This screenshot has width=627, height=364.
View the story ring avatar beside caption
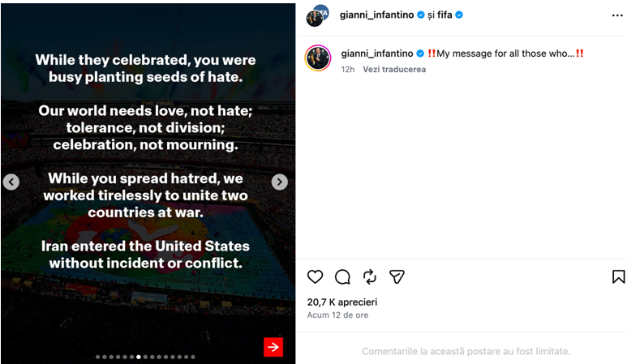point(318,58)
